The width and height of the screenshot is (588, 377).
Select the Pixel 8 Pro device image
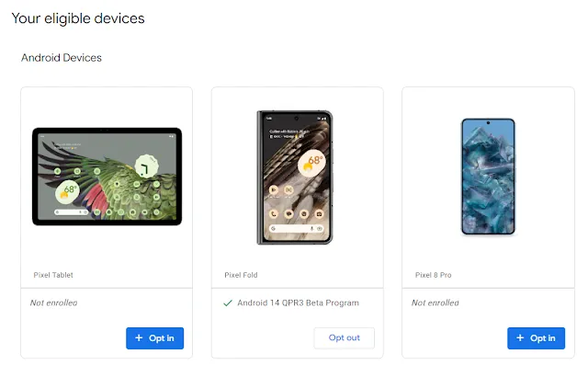pyautogui.click(x=488, y=177)
